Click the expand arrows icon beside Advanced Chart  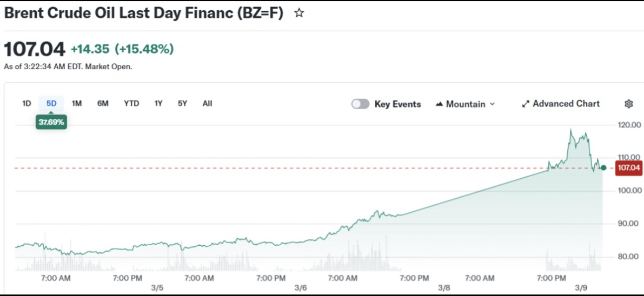click(526, 104)
